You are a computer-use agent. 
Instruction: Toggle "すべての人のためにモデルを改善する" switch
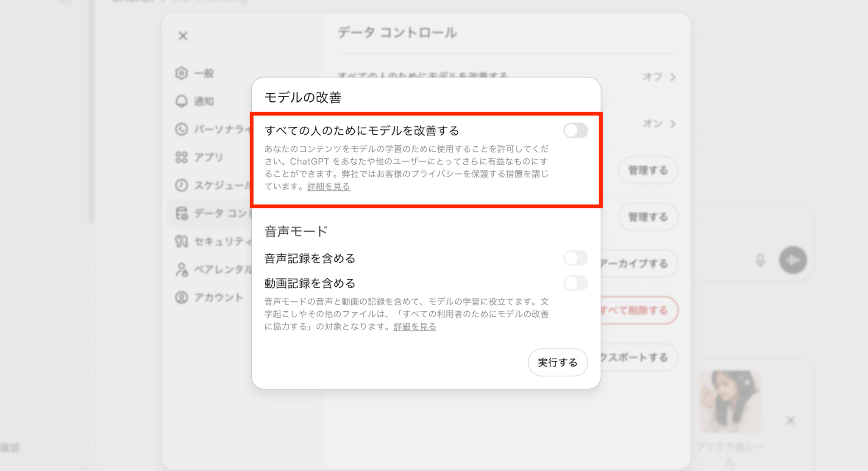pyautogui.click(x=575, y=130)
